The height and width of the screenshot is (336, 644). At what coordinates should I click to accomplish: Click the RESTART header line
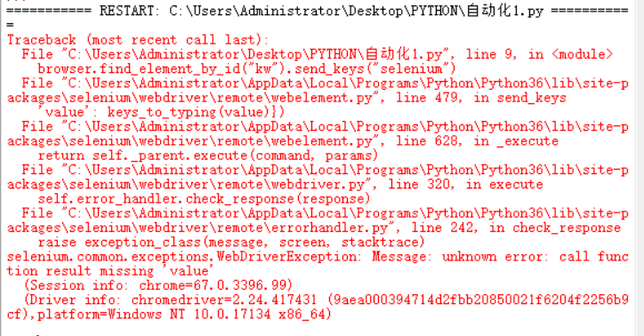click(318, 11)
